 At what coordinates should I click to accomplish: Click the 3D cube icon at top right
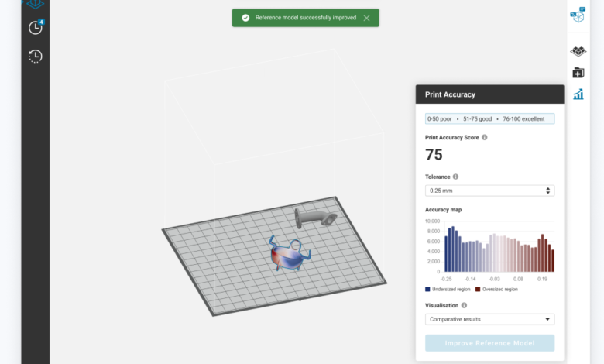click(578, 15)
